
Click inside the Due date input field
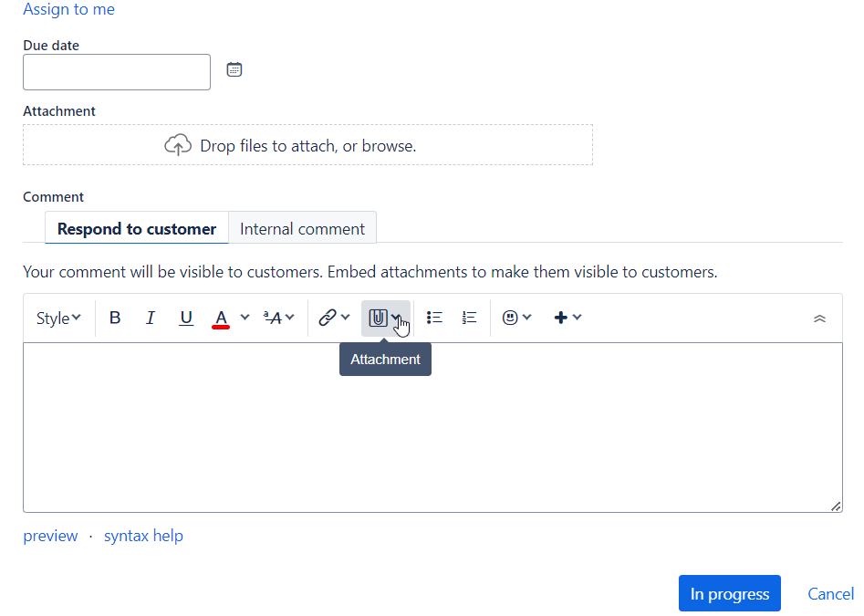(x=116, y=71)
